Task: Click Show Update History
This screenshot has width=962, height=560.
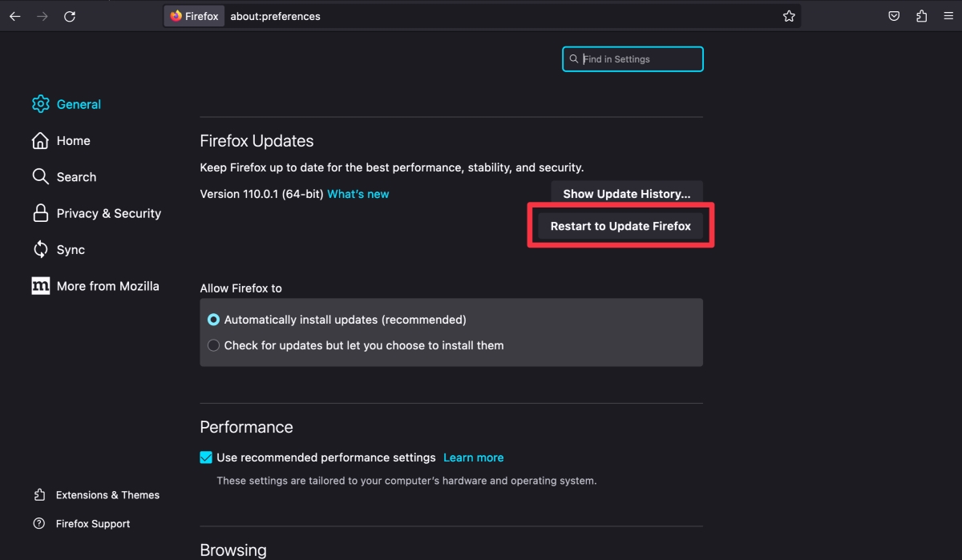Action: coord(626,193)
